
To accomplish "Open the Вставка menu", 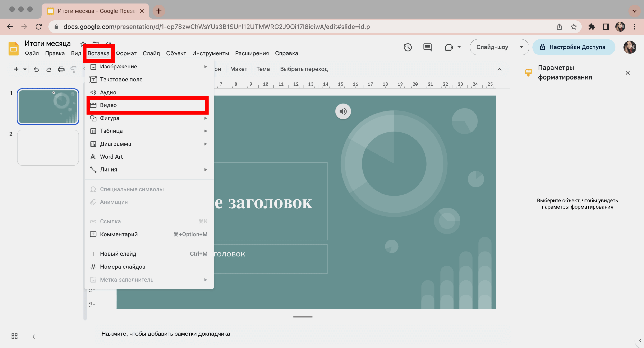I will (98, 53).
